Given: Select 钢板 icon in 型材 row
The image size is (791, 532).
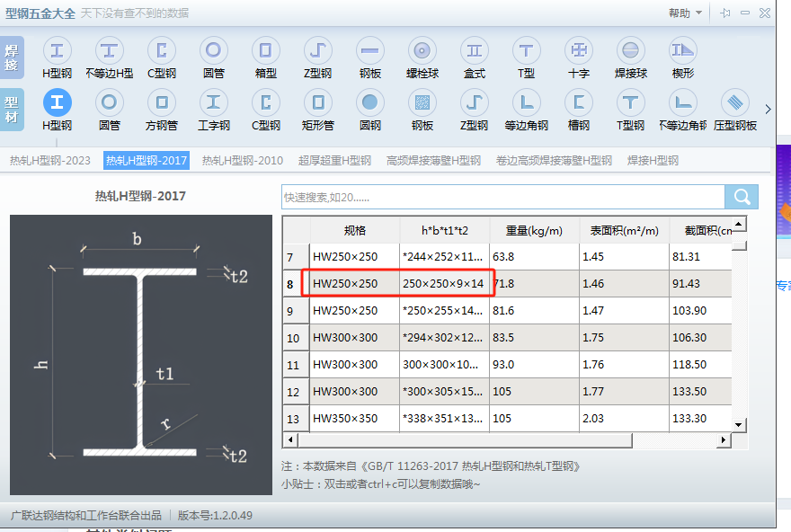Looking at the screenshot, I should coord(422,102).
